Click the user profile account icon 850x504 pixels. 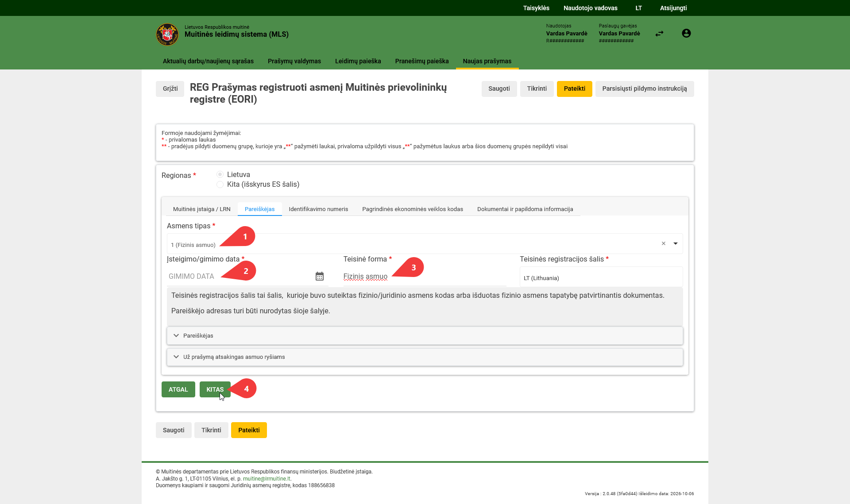686,33
